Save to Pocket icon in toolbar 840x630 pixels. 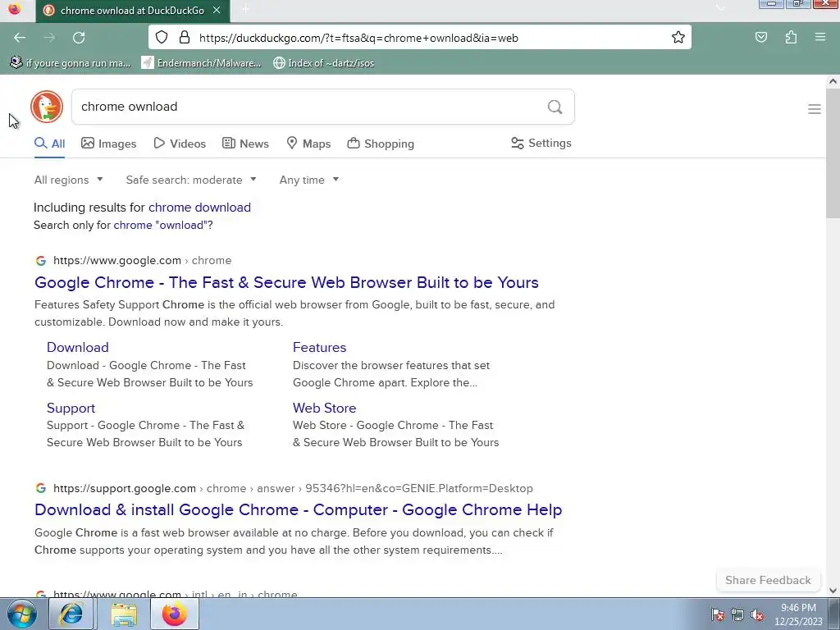click(760, 37)
